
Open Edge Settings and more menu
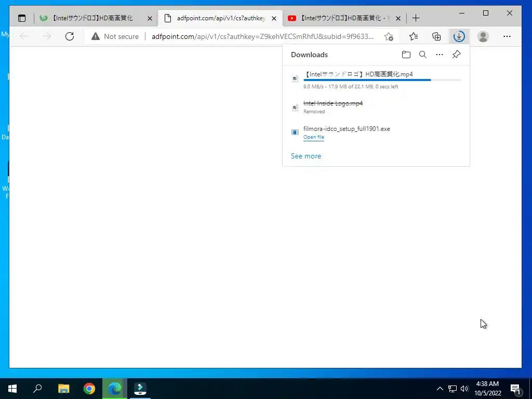pyautogui.click(x=507, y=36)
